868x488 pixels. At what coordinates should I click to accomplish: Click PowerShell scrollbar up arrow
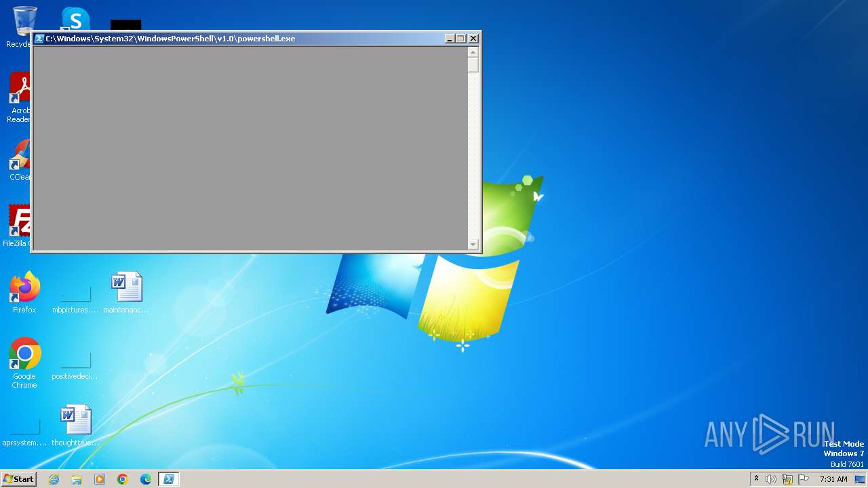coord(473,52)
